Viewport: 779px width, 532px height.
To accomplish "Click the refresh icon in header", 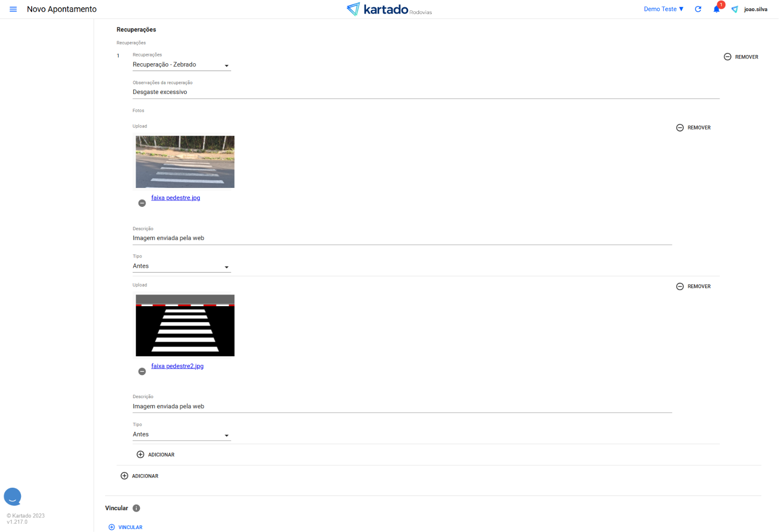I will click(x=698, y=9).
